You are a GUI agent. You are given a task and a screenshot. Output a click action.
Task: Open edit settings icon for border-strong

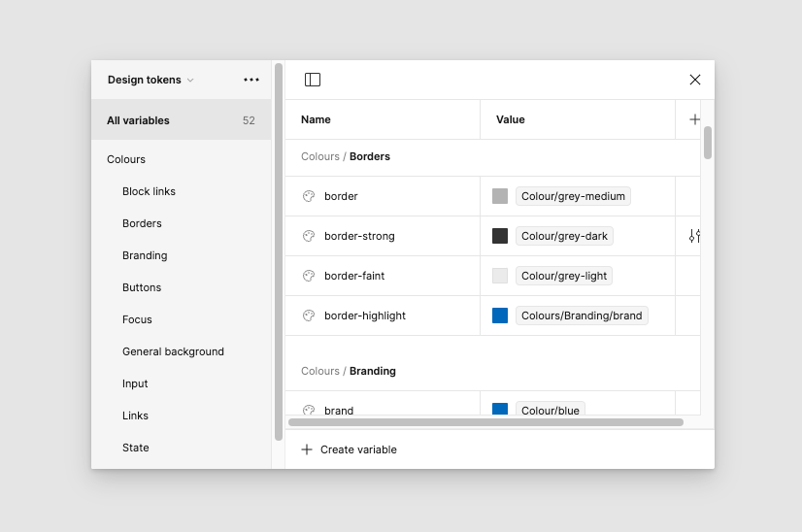point(694,236)
